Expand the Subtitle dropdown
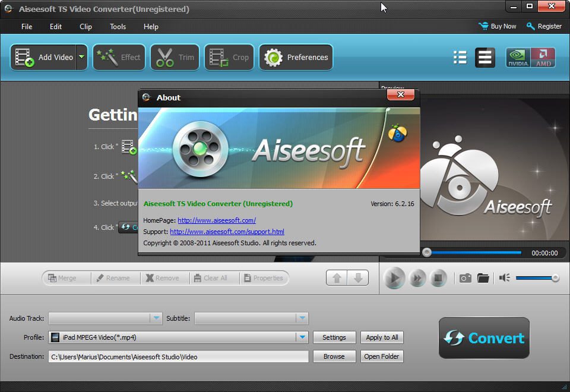Screen dimensions: 570x392 [x=302, y=318]
